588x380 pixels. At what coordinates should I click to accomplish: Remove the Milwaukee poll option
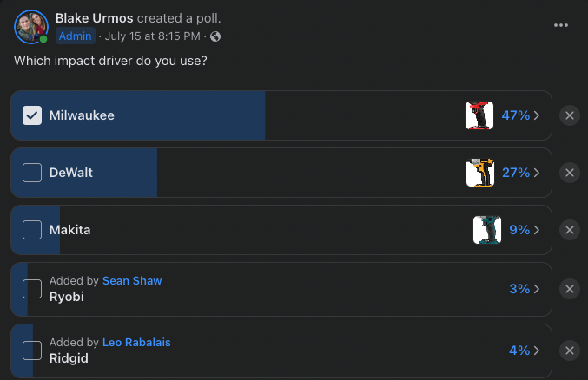(570, 115)
